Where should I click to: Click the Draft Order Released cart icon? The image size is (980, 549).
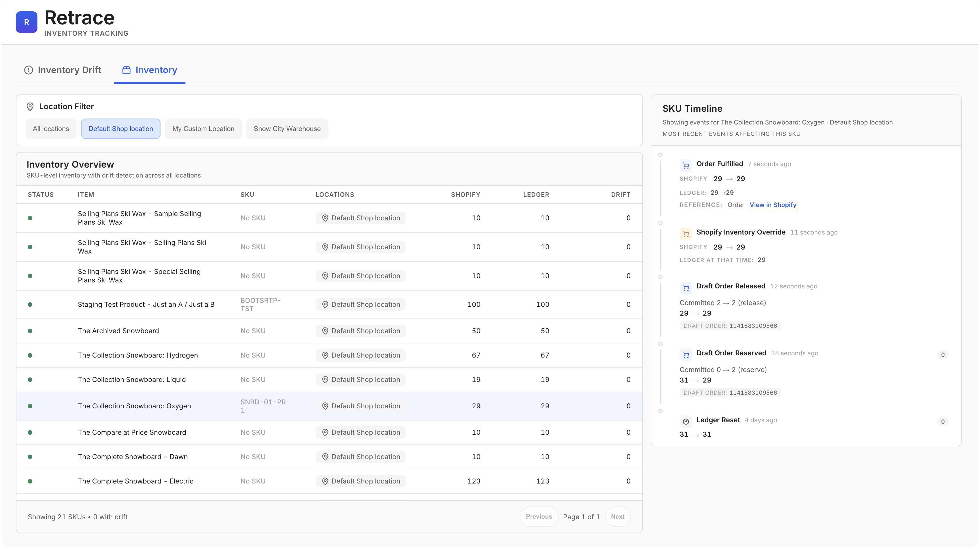pyautogui.click(x=686, y=288)
